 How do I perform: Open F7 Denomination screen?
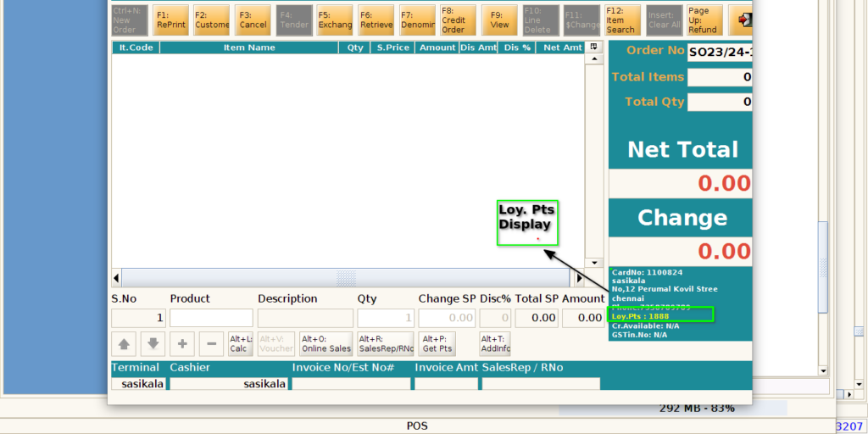pos(417,20)
